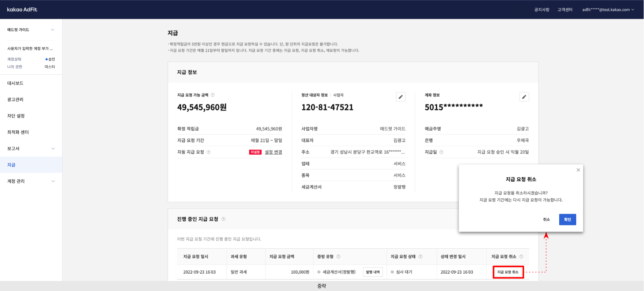
Task: Click the 지급 요청 상태 column help icon
Action: (420, 257)
